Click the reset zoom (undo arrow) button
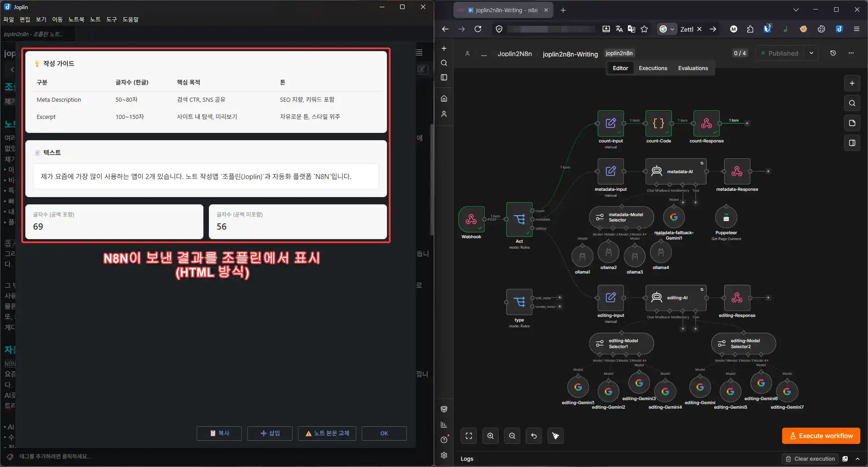 [x=534, y=436]
